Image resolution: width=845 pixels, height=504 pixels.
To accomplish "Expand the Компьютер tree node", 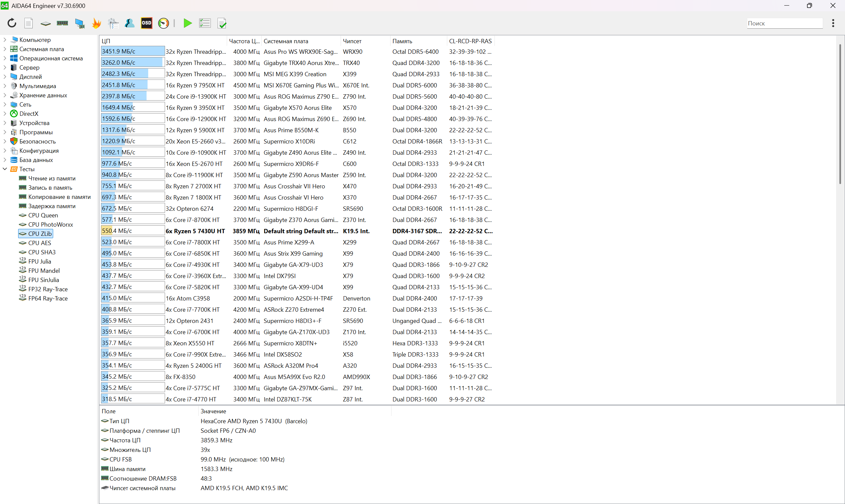I will click(x=5, y=40).
